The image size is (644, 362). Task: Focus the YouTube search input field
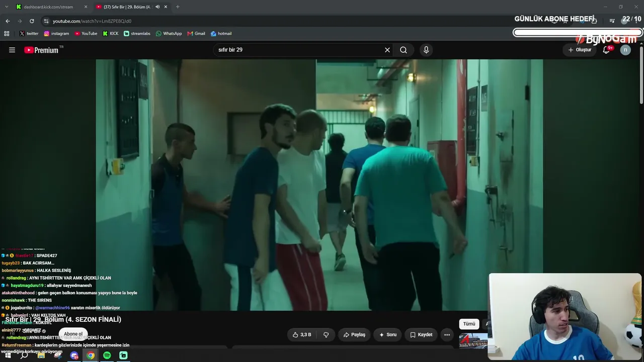click(298, 50)
